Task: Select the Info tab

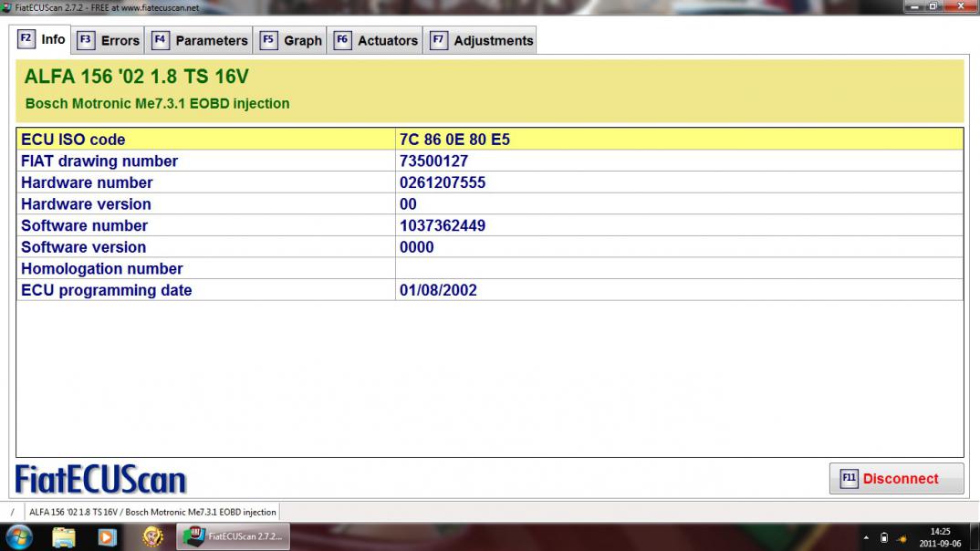Action: (x=41, y=39)
